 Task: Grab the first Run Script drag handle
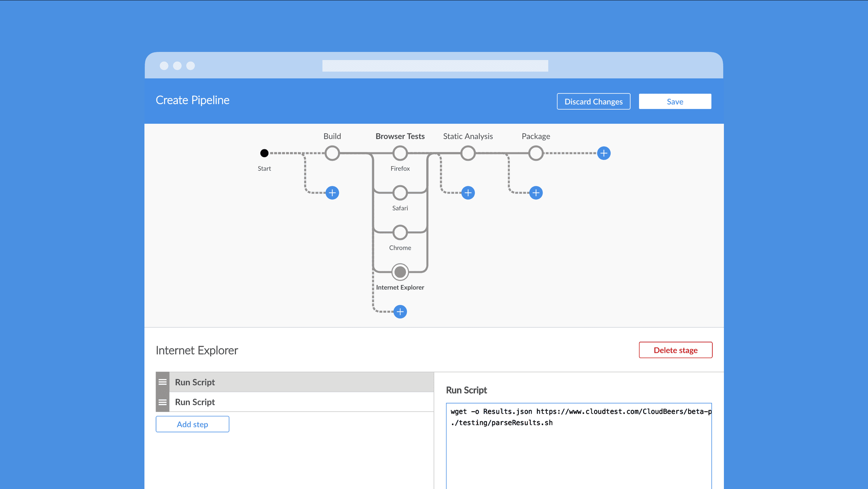pos(163,382)
